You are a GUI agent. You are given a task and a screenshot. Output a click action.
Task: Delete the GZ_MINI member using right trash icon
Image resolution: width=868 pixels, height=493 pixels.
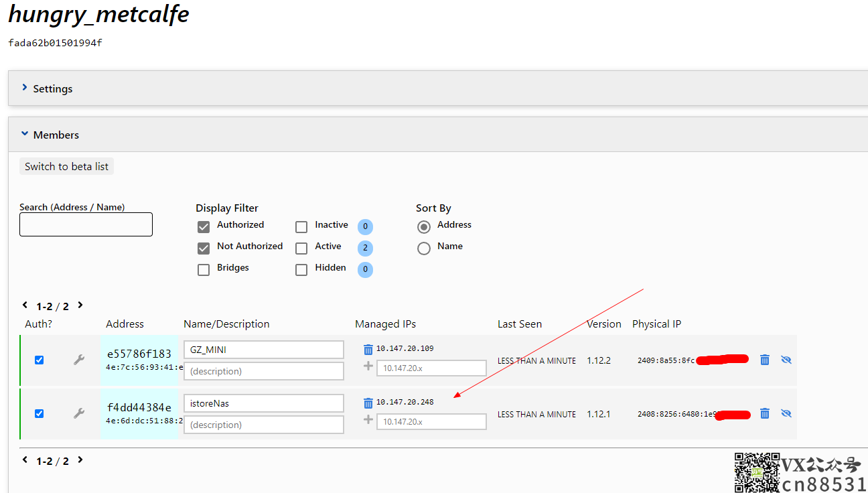[765, 360]
